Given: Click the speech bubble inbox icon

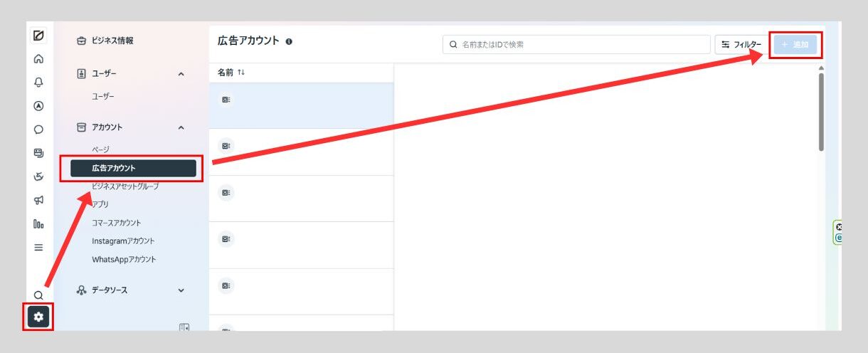Looking at the screenshot, I should (x=38, y=130).
